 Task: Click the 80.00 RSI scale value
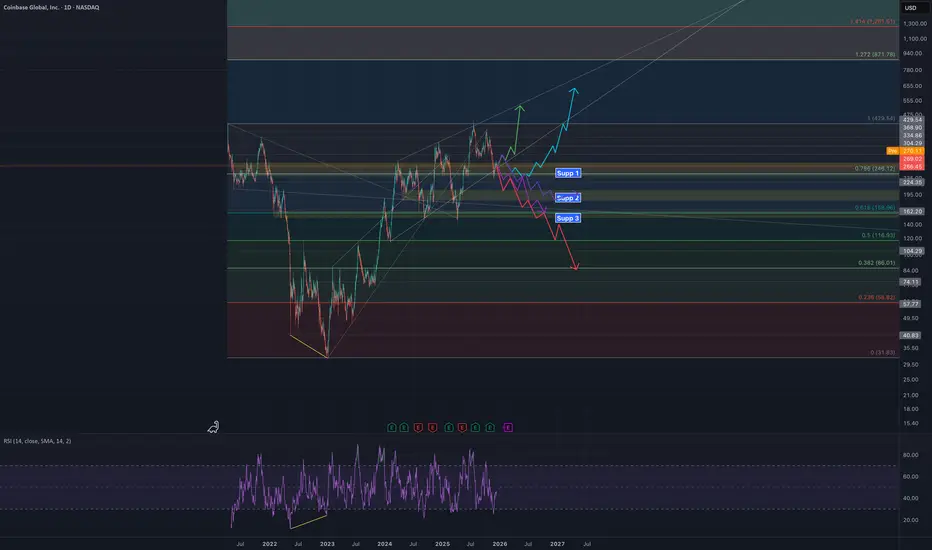click(x=911, y=455)
